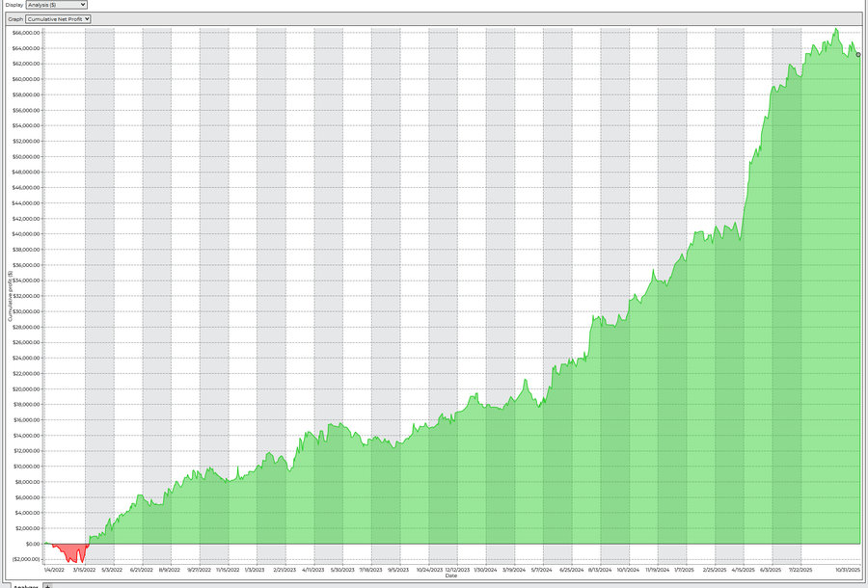Click the red drawdown area below zero

click(x=69, y=552)
